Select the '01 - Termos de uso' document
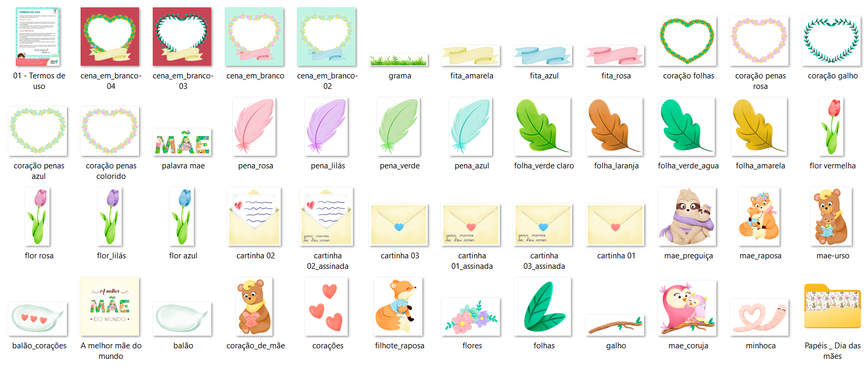 [38, 37]
